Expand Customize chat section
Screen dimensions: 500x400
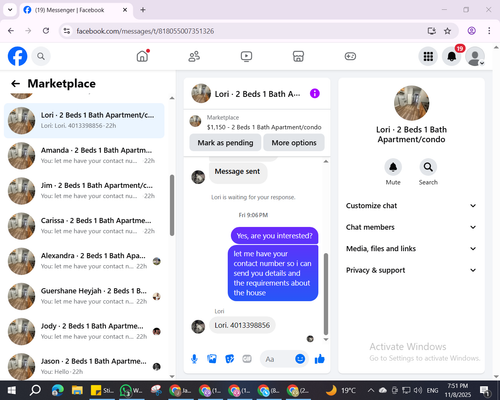[x=411, y=206]
